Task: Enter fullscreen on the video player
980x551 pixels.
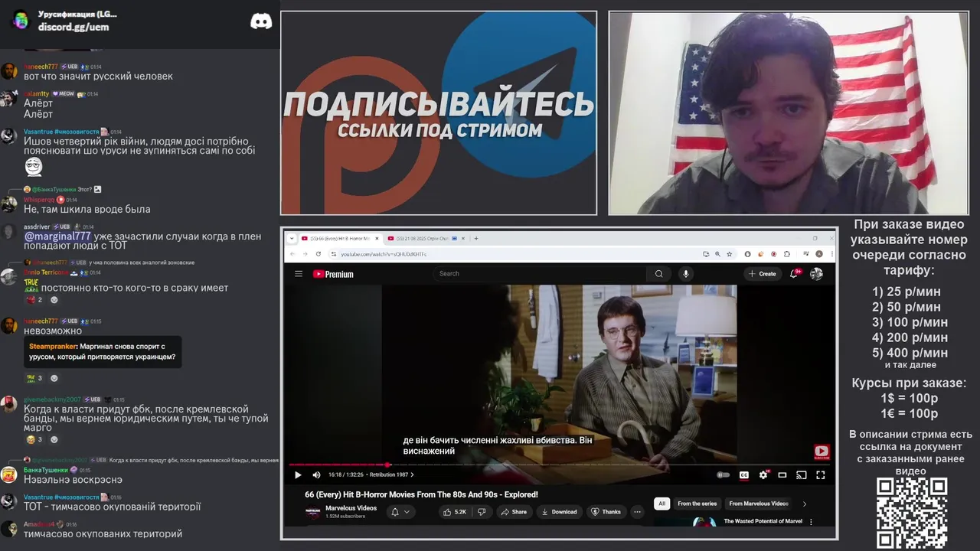Action: pyautogui.click(x=821, y=474)
